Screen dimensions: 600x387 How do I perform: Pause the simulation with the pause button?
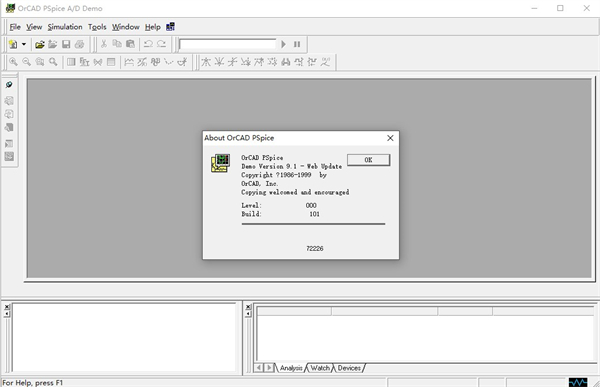pos(297,44)
